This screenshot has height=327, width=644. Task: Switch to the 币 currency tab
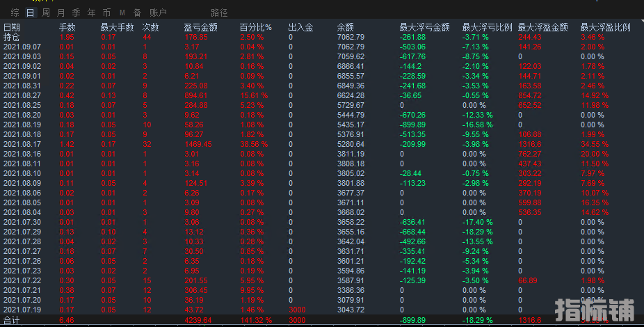(107, 13)
